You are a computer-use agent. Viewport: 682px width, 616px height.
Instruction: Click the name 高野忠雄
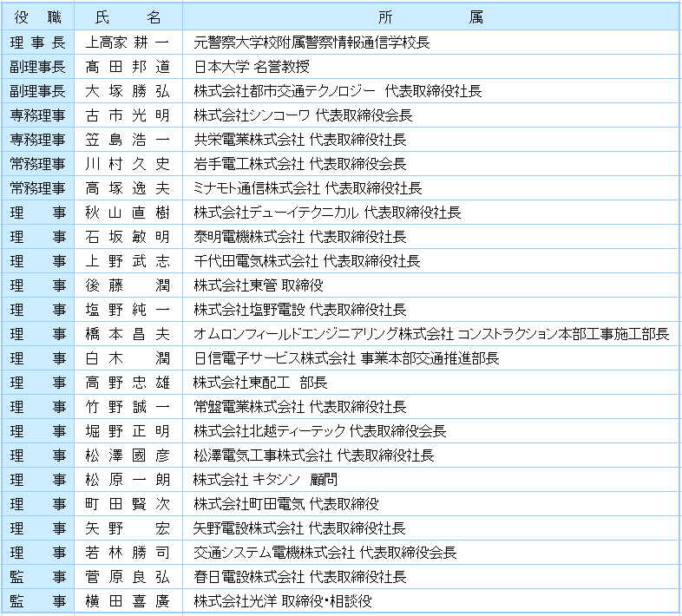point(128,383)
